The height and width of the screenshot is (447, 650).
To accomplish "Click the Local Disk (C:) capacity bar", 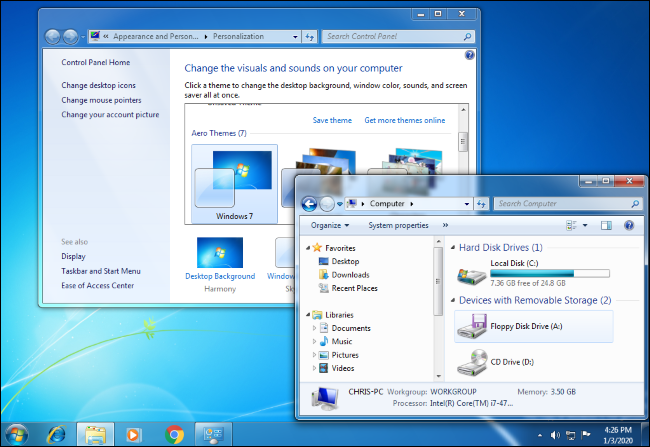I will coord(549,272).
